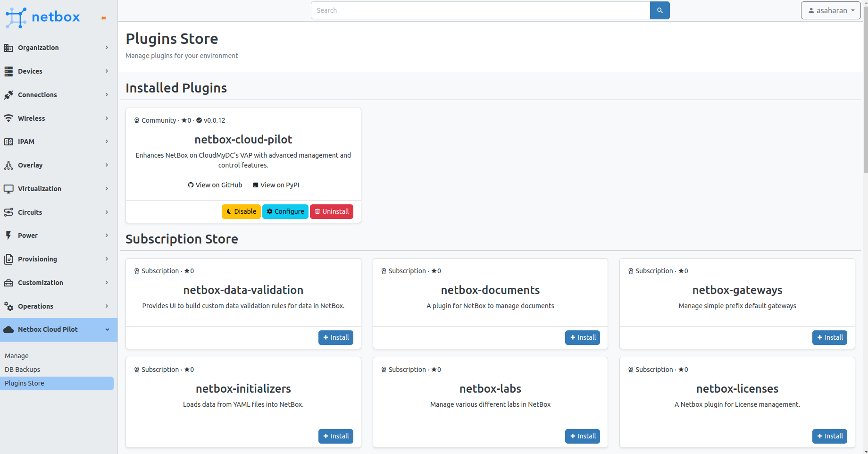The height and width of the screenshot is (454, 868).
Task: Click the PyPI package icon
Action: pyautogui.click(x=256, y=185)
